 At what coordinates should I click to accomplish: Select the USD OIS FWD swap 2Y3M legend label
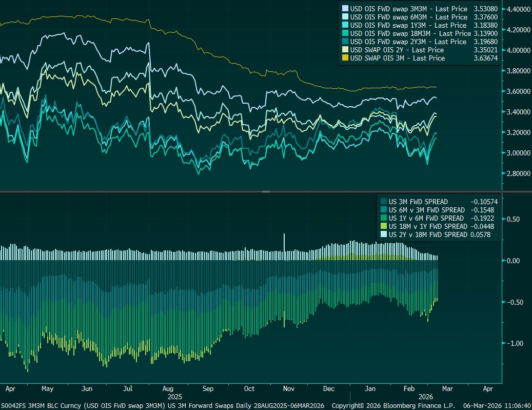point(408,42)
